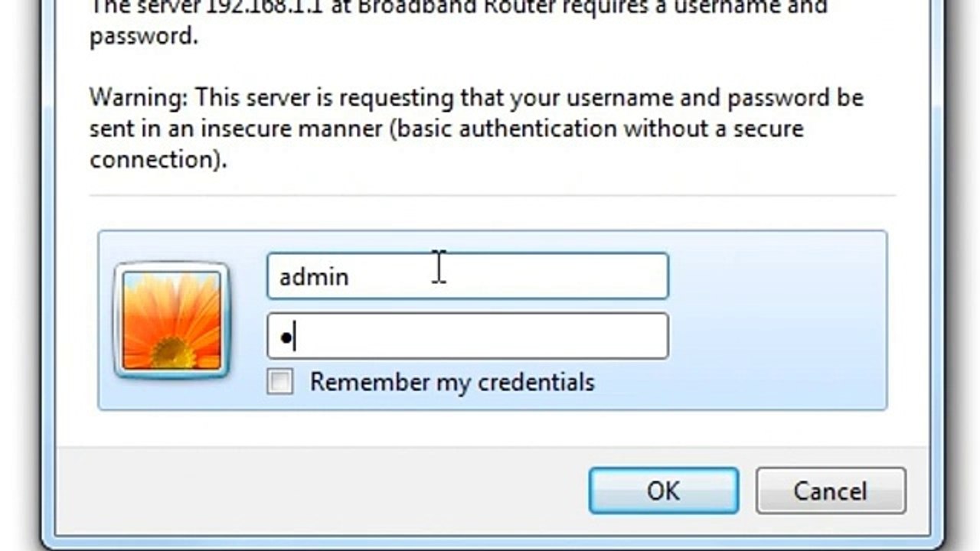Click empty blue panel area right of fields

(x=777, y=321)
